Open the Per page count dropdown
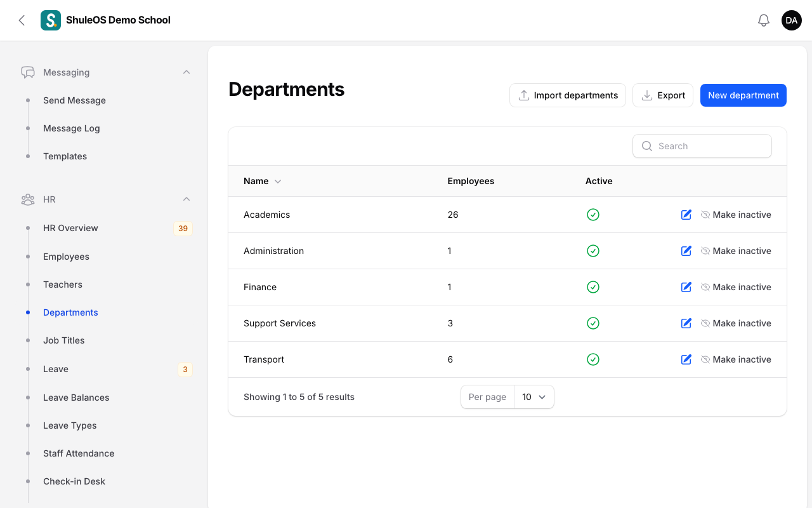The image size is (812, 508). [534, 397]
